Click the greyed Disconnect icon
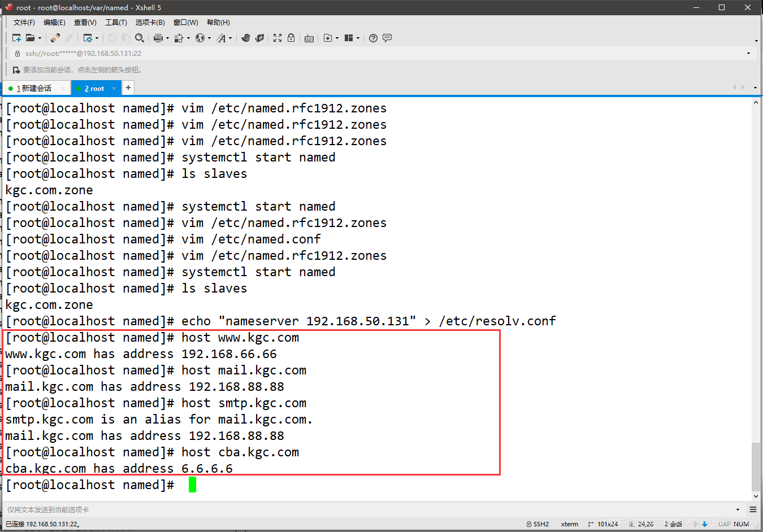 [69, 38]
